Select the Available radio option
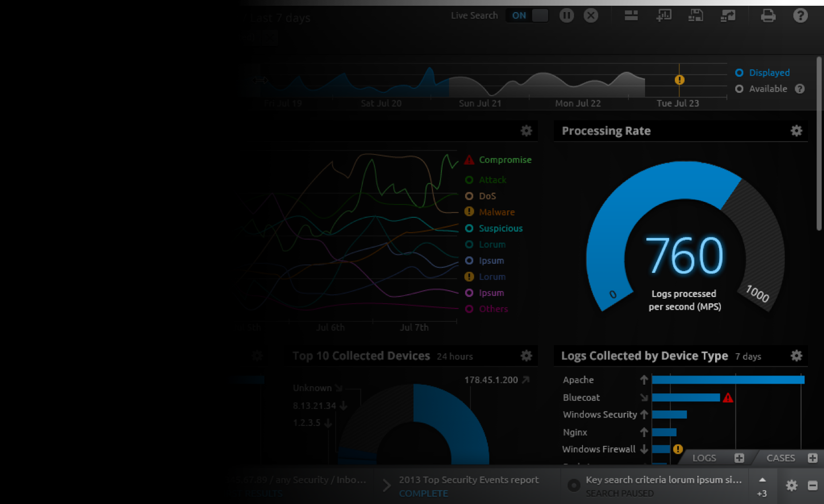 click(x=739, y=89)
